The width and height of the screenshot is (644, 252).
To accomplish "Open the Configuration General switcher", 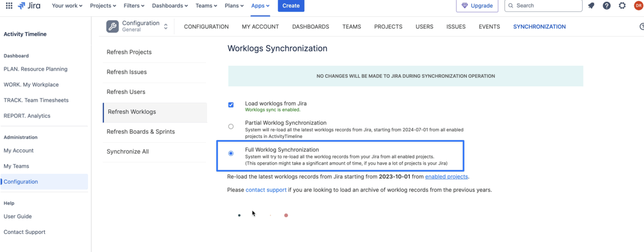I will [165, 27].
